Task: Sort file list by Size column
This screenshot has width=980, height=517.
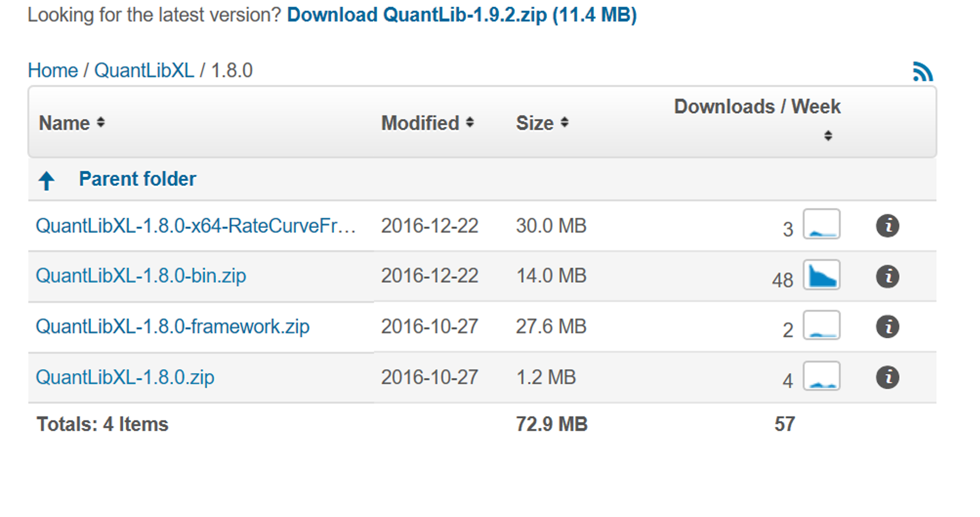Action: [542, 123]
